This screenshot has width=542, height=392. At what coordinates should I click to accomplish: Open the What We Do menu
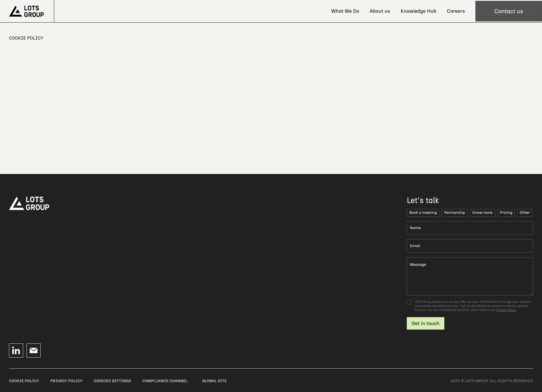pos(345,11)
